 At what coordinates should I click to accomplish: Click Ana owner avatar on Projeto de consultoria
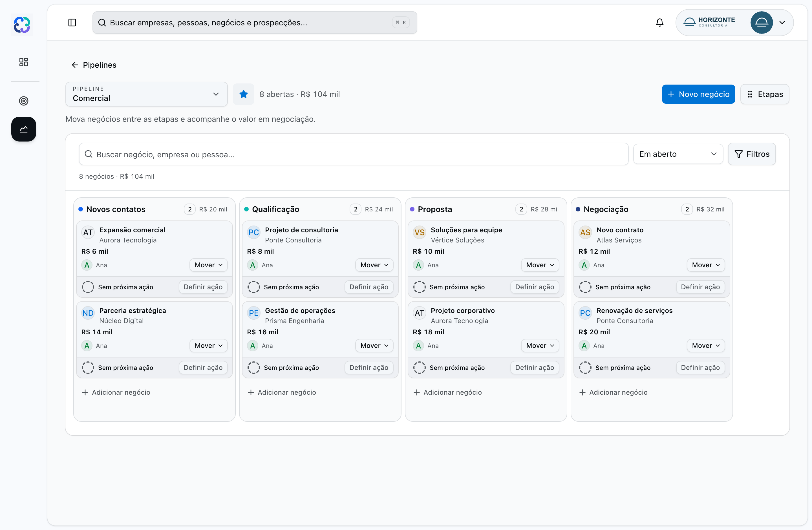pos(252,265)
